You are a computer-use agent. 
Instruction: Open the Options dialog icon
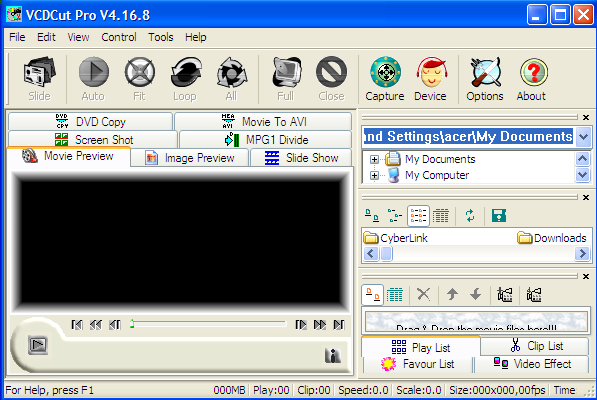pyautogui.click(x=485, y=79)
